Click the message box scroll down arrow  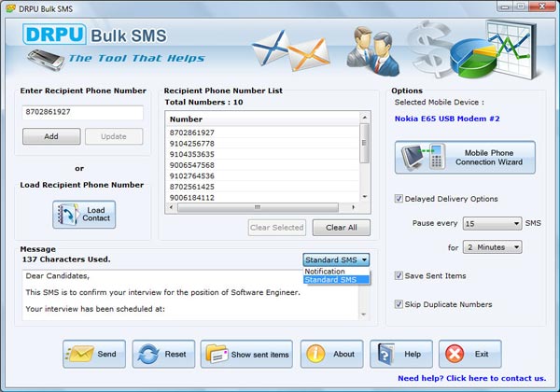[x=364, y=315]
